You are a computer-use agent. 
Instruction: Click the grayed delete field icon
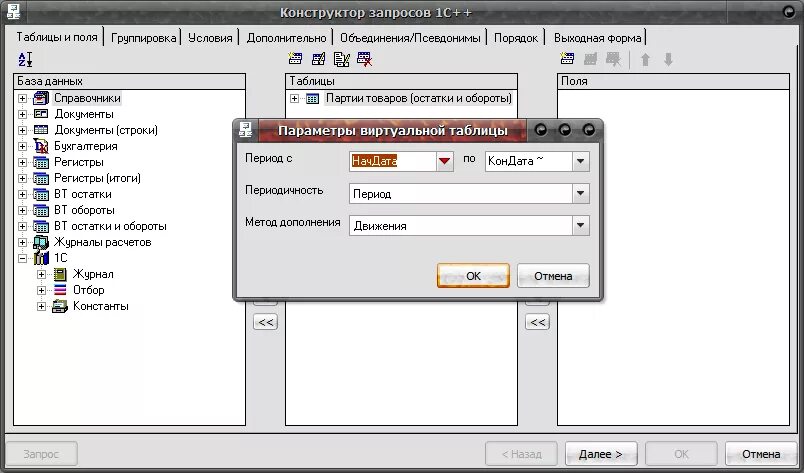[x=613, y=59]
